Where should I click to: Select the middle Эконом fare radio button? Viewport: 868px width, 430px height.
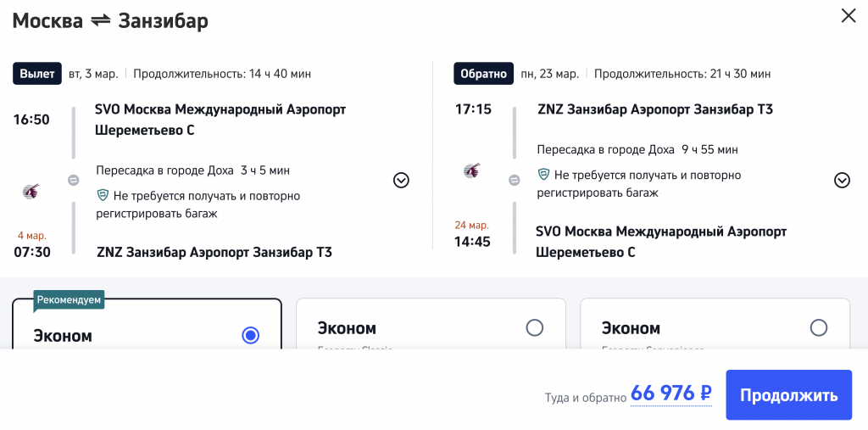(534, 327)
